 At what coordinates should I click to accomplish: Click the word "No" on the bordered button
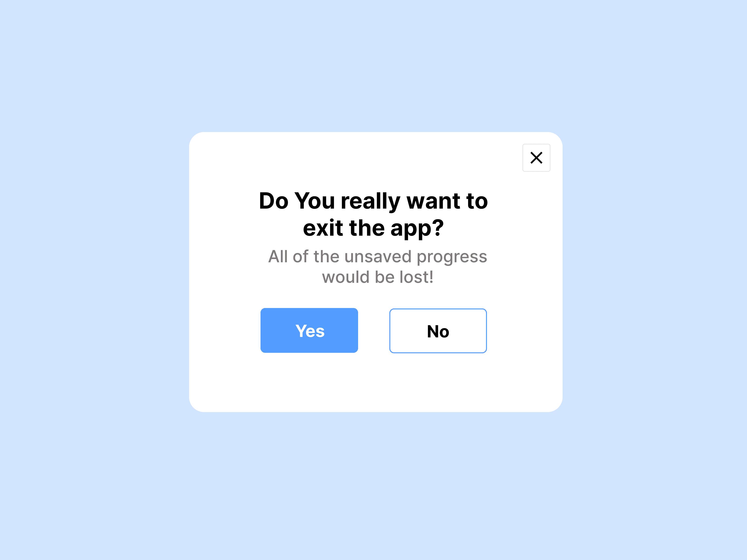pyautogui.click(x=438, y=332)
